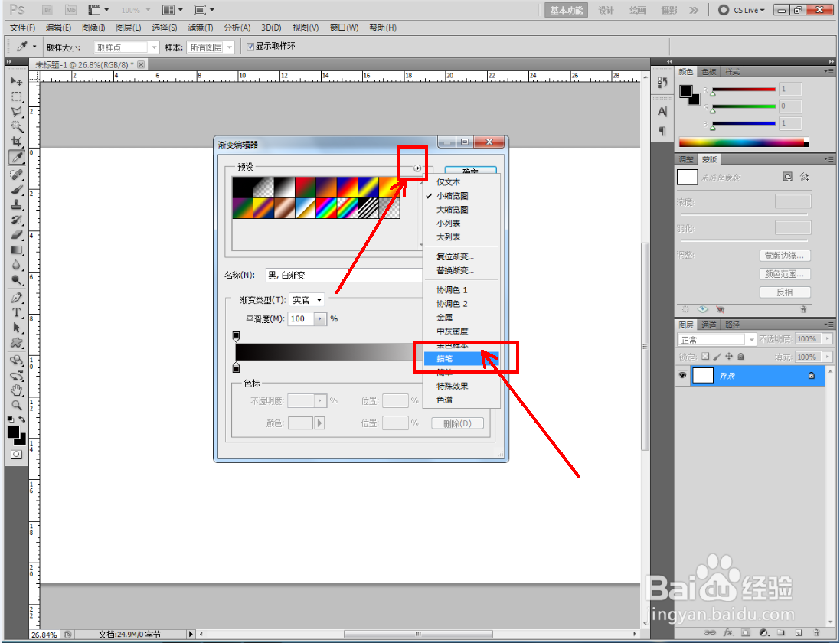Select the Custom Shape tool

tap(17, 342)
